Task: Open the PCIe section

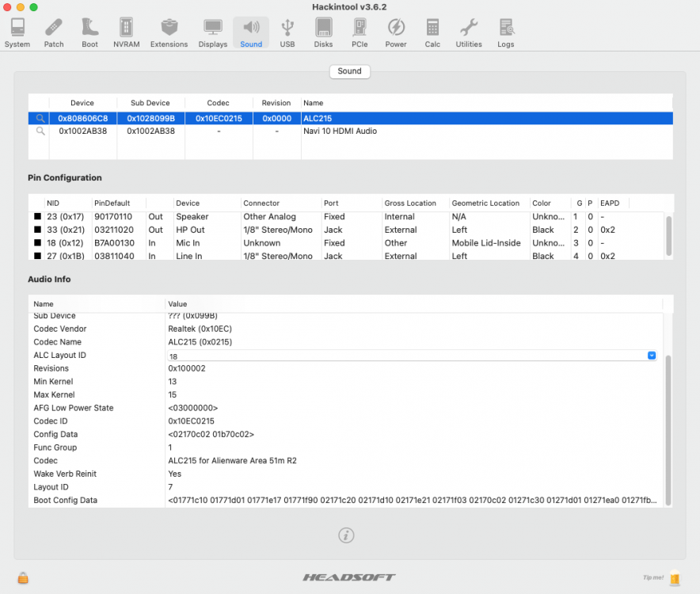Action: coord(360,32)
